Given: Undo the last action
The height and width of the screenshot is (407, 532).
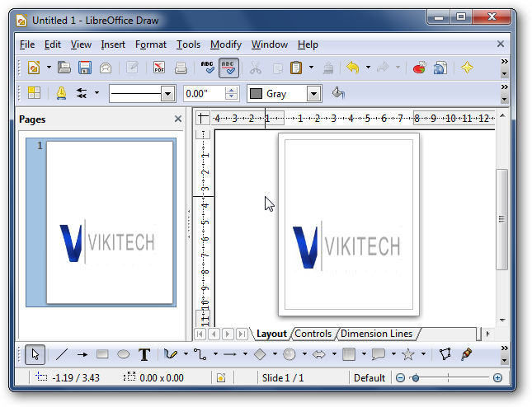Looking at the screenshot, I should pos(353,68).
